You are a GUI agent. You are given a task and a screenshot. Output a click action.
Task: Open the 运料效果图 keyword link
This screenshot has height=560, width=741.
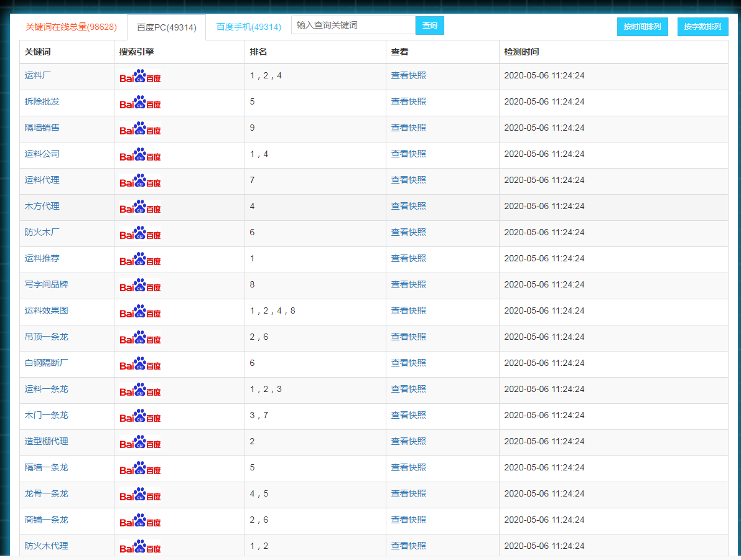pos(47,310)
